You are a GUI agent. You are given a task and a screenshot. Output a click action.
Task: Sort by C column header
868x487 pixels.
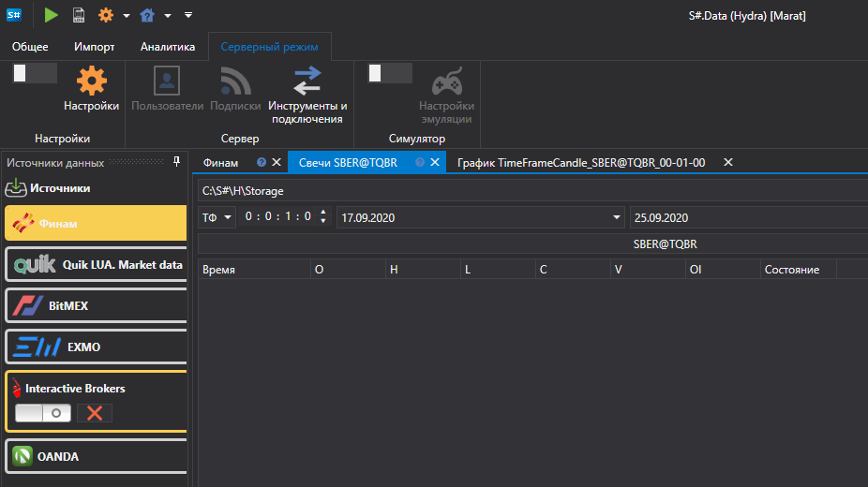click(573, 270)
